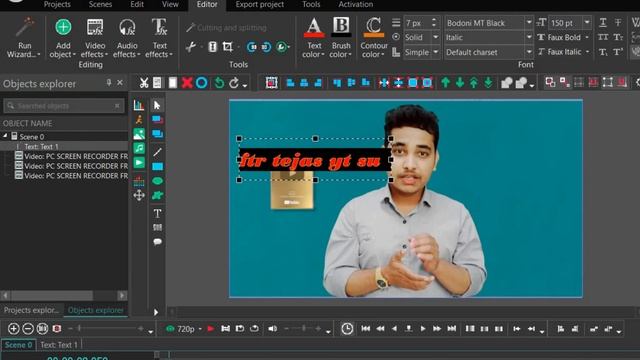Select the green Ellipse shape tool
The image size is (640, 360).
157,181
